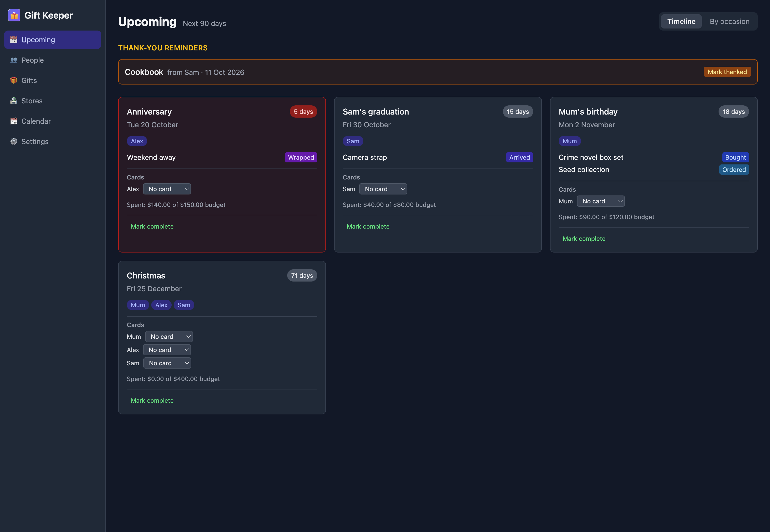Open Sam's card dropdown in Sam's graduation

point(383,189)
